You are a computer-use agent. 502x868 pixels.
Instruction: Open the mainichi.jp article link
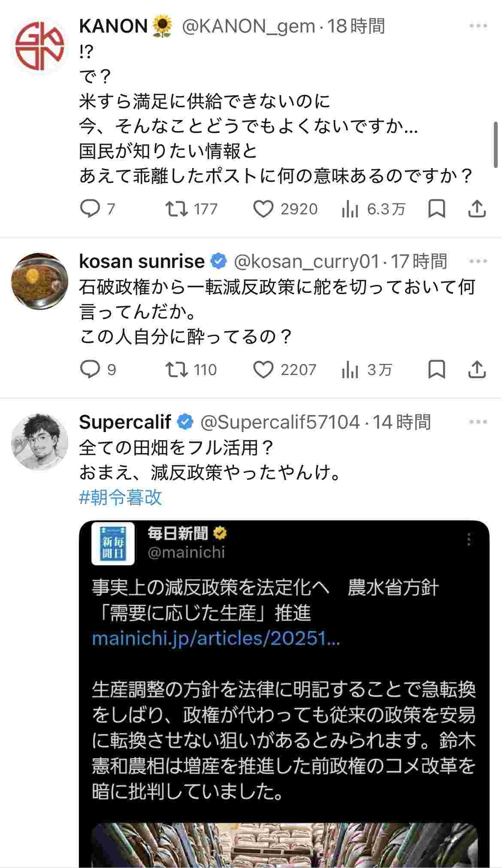coord(216,639)
